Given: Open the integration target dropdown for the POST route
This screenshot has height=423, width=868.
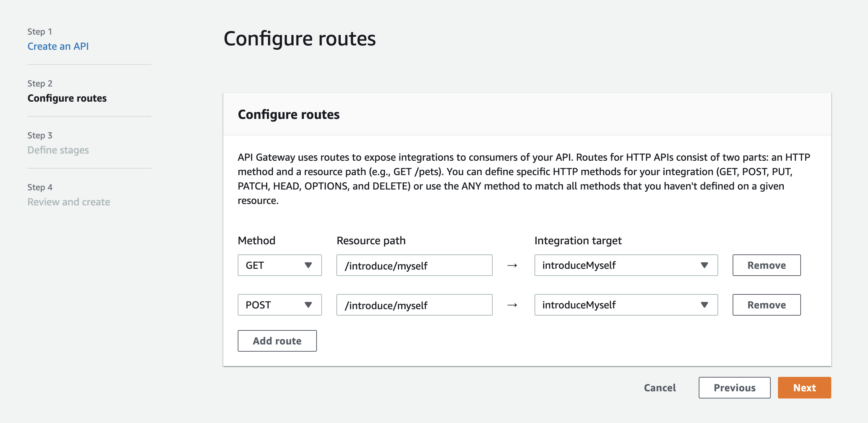Looking at the screenshot, I should 626,305.
